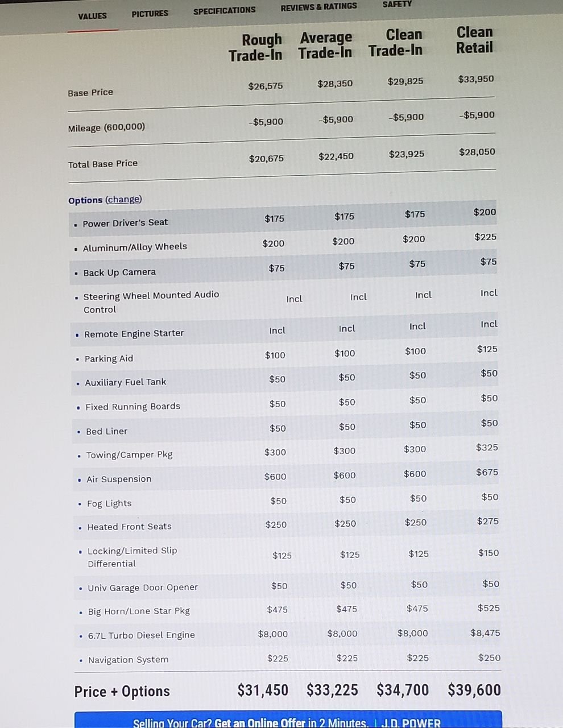The height and width of the screenshot is (728, 563).
Task: Click the Big Horn/Lone Star Pkg option
Action: (139, 611)
